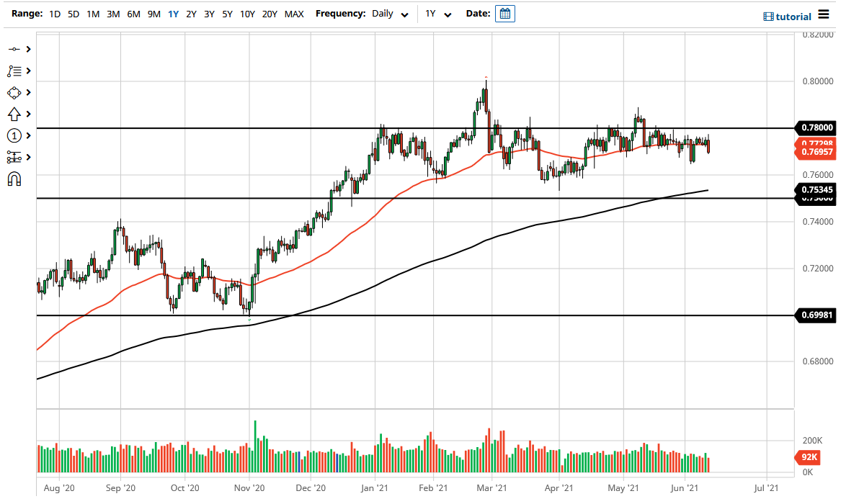Click the 0.75345 moving average label
This screenshot has width=841, height=504.
(x=817, y=189)
